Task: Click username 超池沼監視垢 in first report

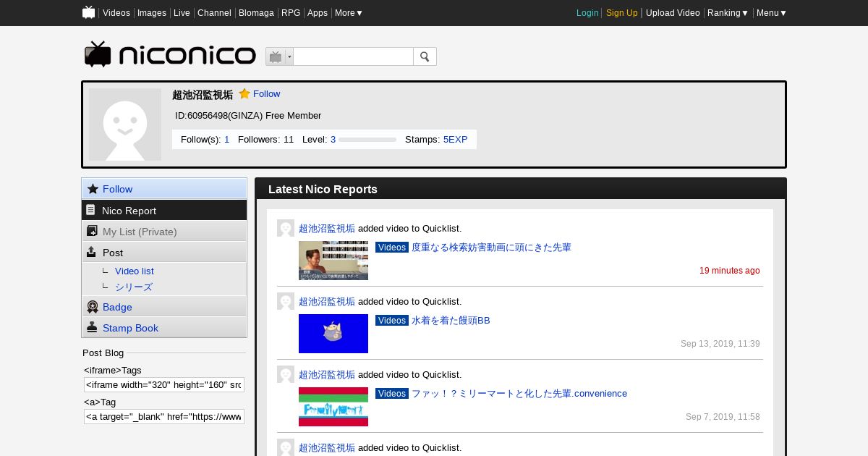Action: pyautogui.click(x=327, y=228)
